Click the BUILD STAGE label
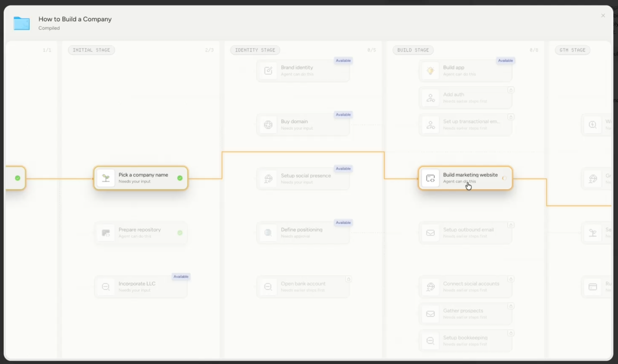 click(x=413, y=50)
